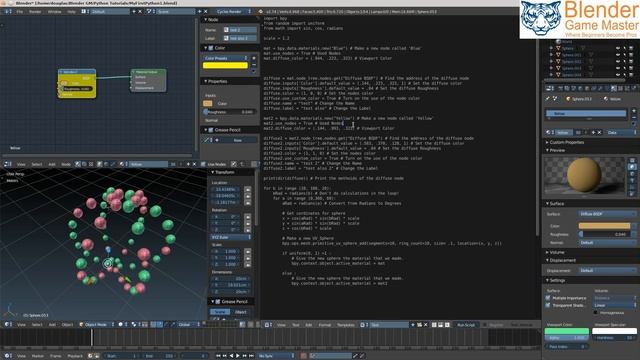640x360 pixels.
Task: Click the Grease Pencil add plus icon
Action: click(217, 140)
